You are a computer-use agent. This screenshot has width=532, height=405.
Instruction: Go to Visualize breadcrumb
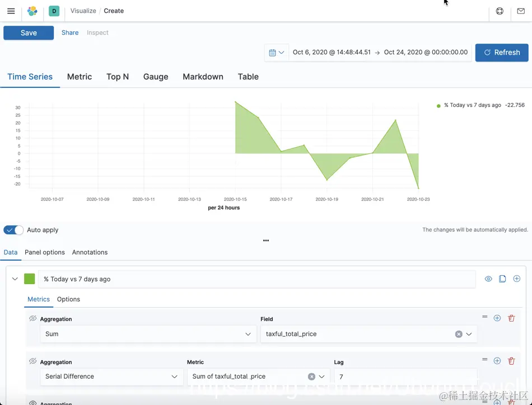pyautogui.click(x=83, y=11)
